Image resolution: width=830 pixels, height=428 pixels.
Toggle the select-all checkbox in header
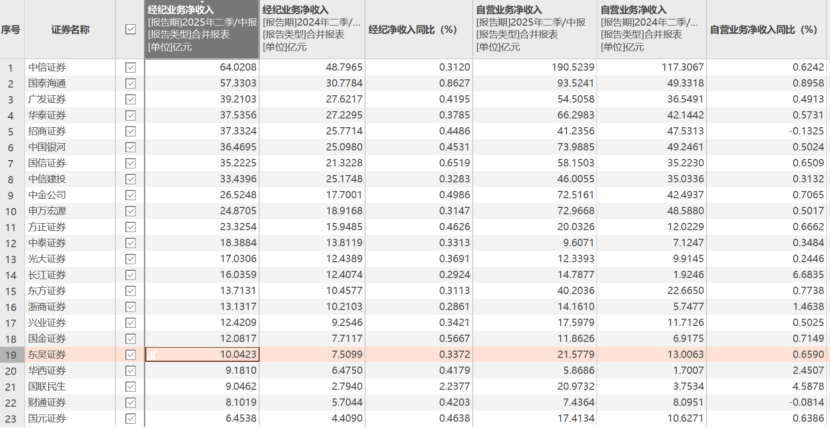tap(130, 30)
